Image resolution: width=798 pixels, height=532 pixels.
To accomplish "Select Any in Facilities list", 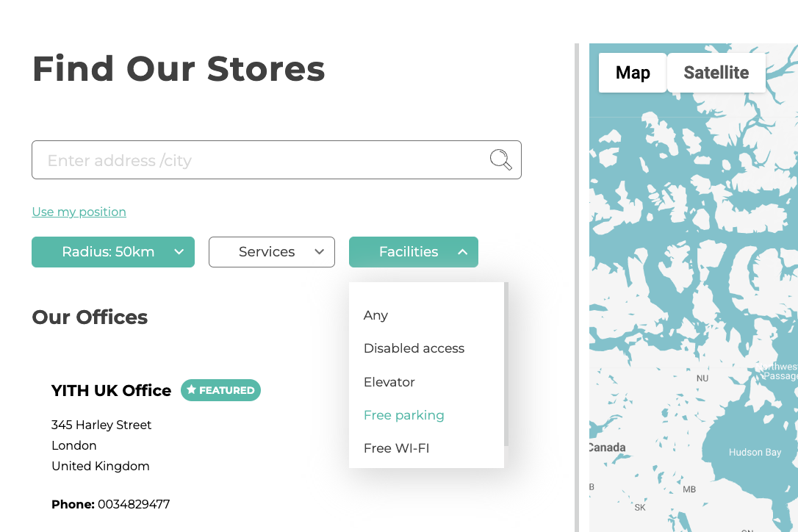I will (x=375, y=316).
